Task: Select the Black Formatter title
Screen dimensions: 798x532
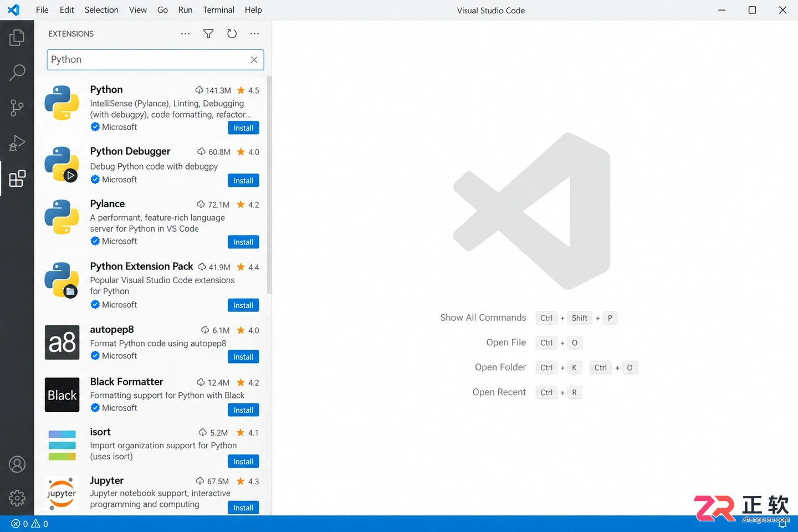Action: click(126, 382)
